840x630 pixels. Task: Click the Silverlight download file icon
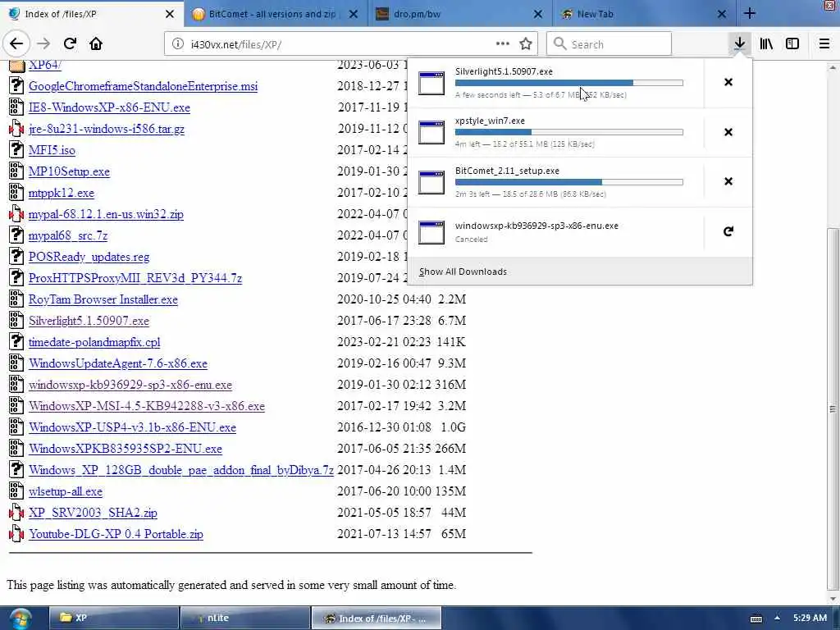click(x=431, y=83)
